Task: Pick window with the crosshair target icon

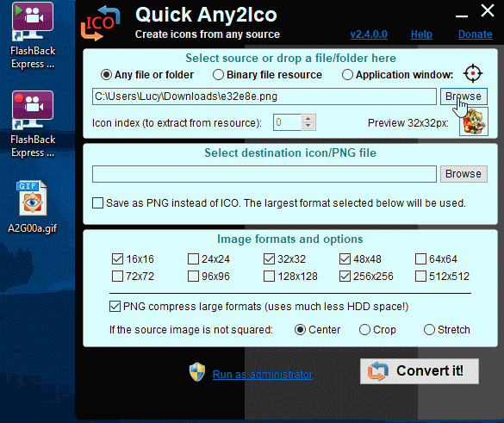Action: (x=473, y=73)
